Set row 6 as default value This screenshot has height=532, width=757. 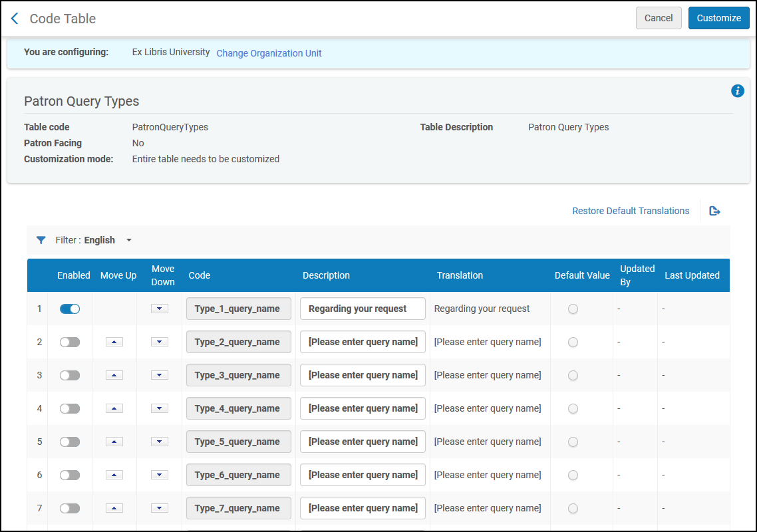click(573, 475)
